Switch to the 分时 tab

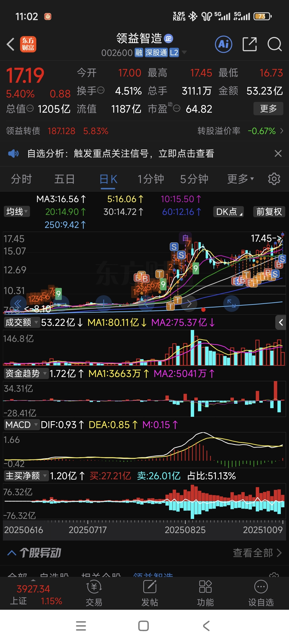click(21, 179)
